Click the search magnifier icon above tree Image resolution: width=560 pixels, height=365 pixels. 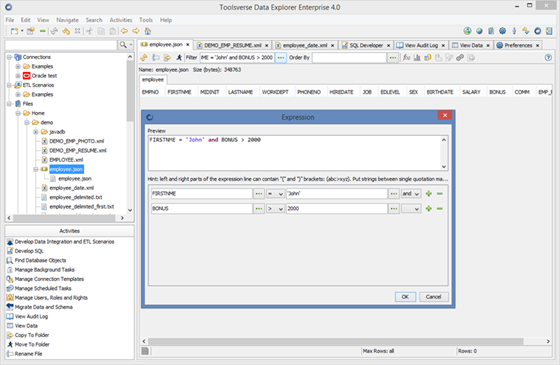[x=123, y=45]
